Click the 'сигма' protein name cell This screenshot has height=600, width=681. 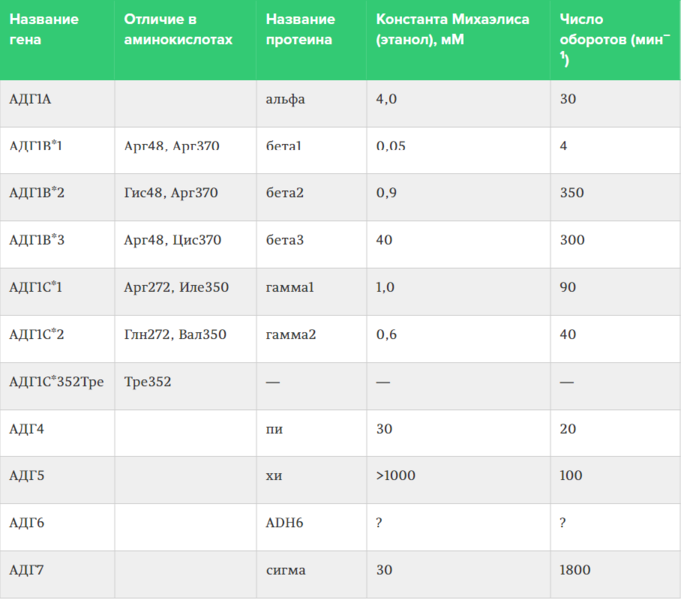(x=311, y=574)
